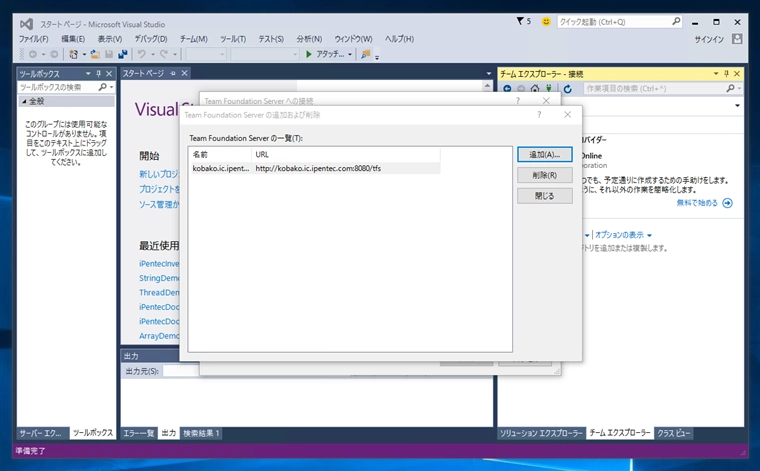Screen dimensions: 760x471
Task: Collapse the 全般 toolbox group
Action: coord(24,101)
